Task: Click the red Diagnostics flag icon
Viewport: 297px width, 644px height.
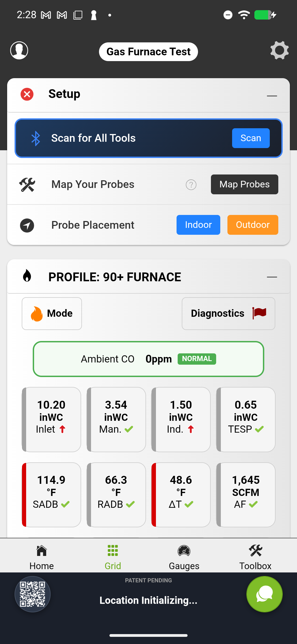Action: point(259,313)
